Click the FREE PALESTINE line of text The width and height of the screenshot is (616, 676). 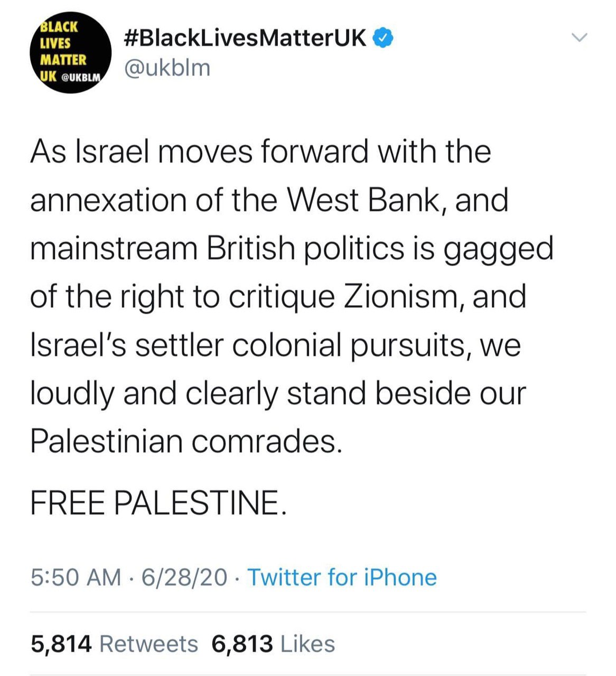pos(158,502)
